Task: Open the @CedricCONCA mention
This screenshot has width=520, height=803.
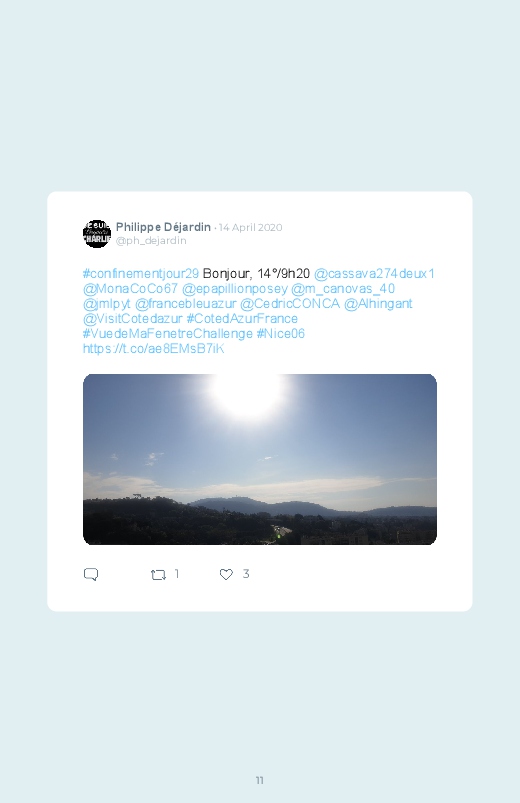Action: (290, 304)
